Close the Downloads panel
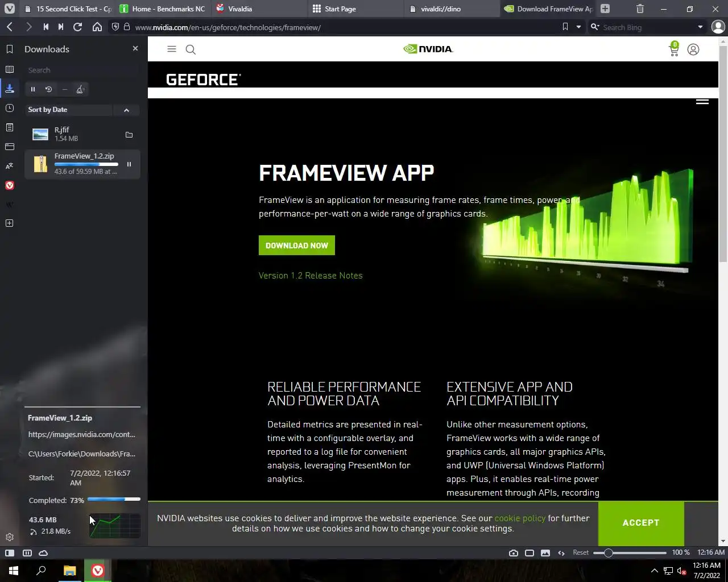Screen dimensions: 728x582 135,48
